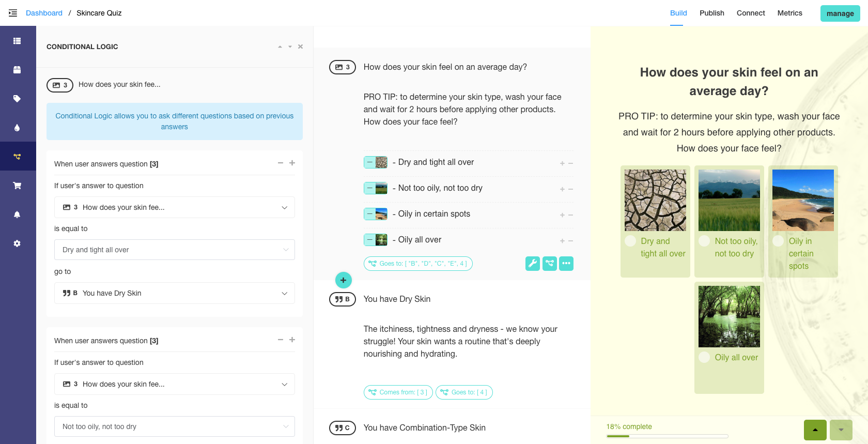Image resolution: width=868 pixels, height=444 pixels.
Task: Switch to the Publish tab
Action: click(x=712, y=13)
